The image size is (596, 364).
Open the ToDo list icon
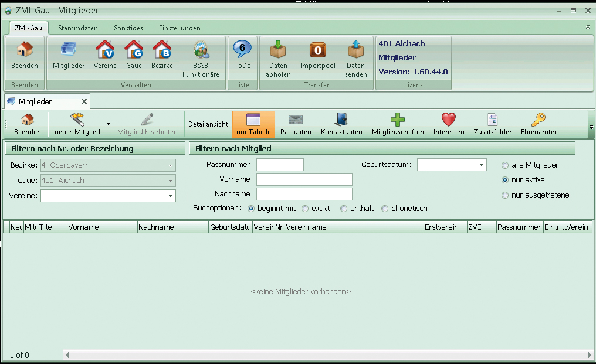tap(242, 56)
